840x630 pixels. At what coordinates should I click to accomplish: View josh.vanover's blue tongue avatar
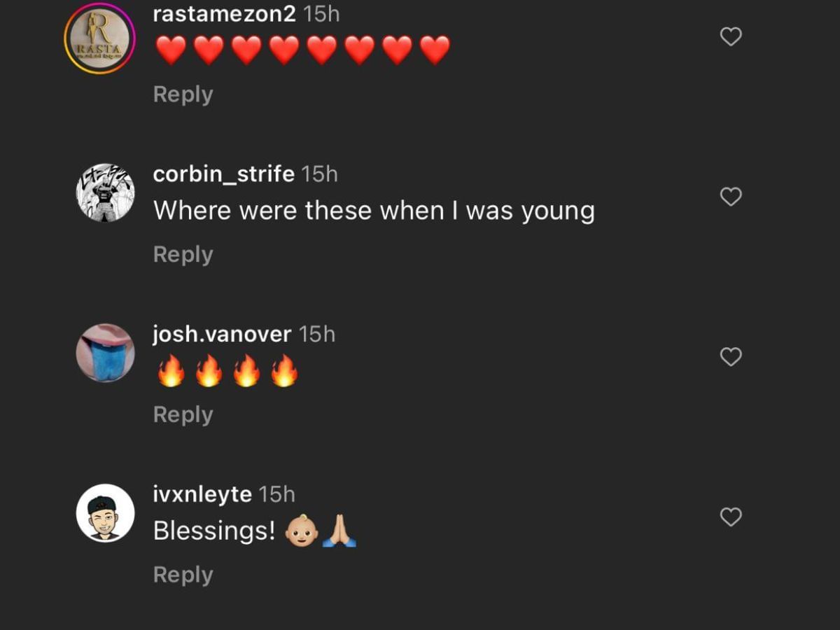point(105,353)
